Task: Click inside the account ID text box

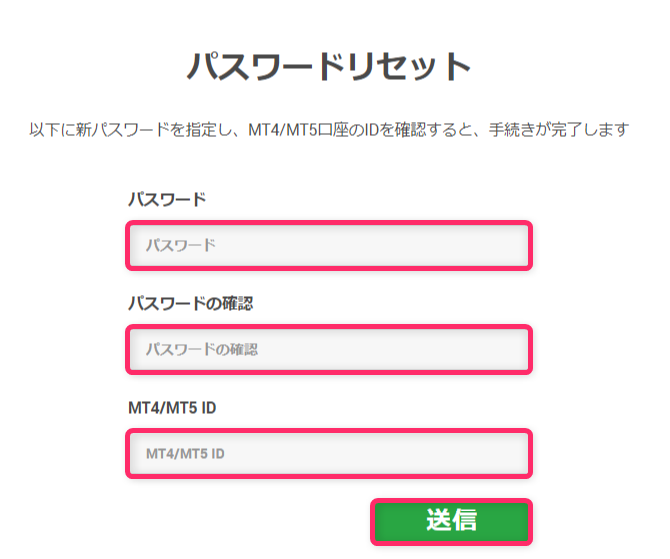Action: (x=329, y=453)
